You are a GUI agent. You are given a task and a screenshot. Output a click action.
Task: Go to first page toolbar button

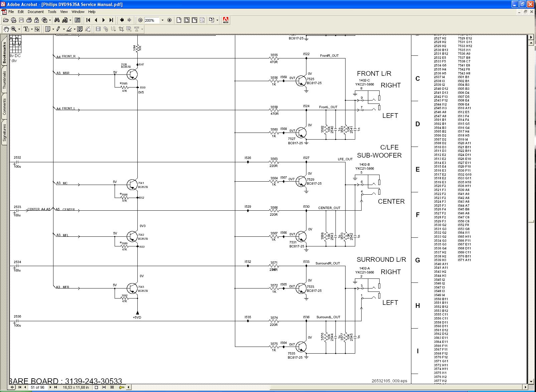tap(88, 20)
